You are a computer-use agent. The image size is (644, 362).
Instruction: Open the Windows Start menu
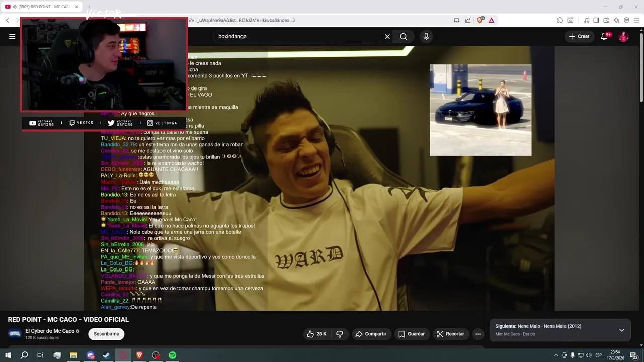click(8, 355)
